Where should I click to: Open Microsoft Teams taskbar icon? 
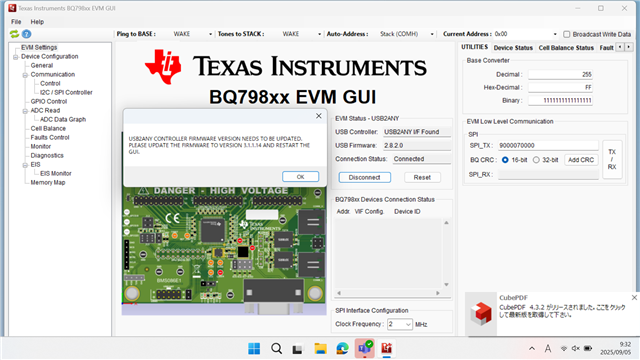click(x=364, y=349)
